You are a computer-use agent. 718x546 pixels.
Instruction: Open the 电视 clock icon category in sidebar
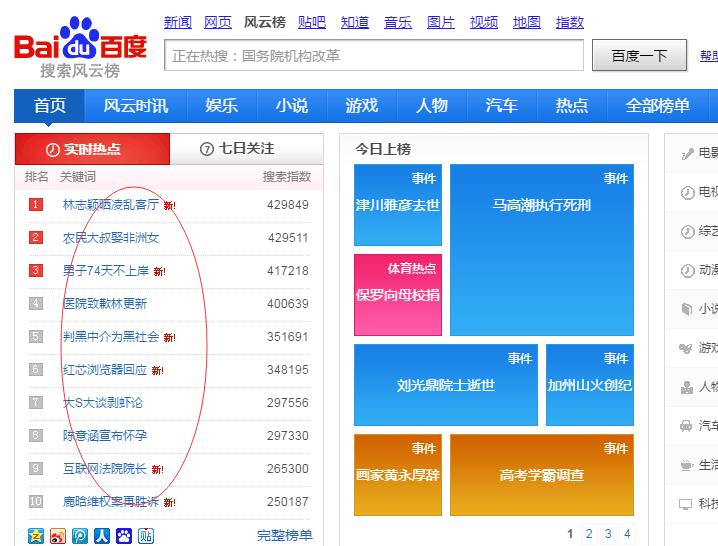click(x=687, y=193)
